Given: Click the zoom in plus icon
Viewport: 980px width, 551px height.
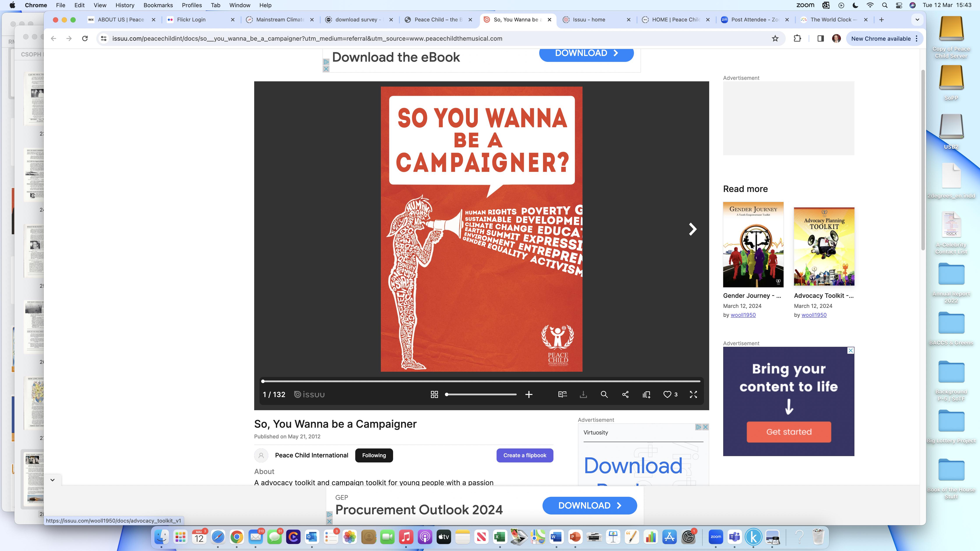Looking at the screenshot, I should tap(529, 394).
